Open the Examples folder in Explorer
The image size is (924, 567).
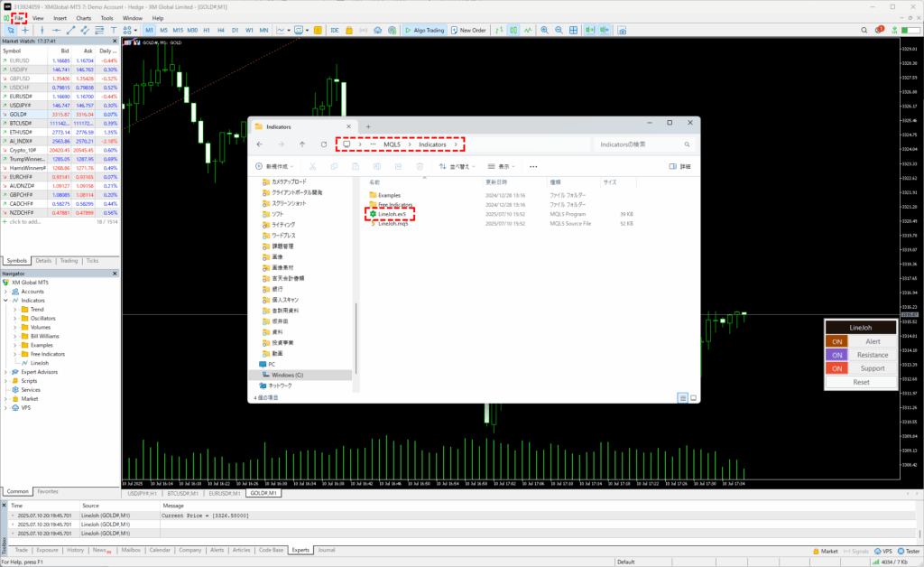[x=389, y=195]
